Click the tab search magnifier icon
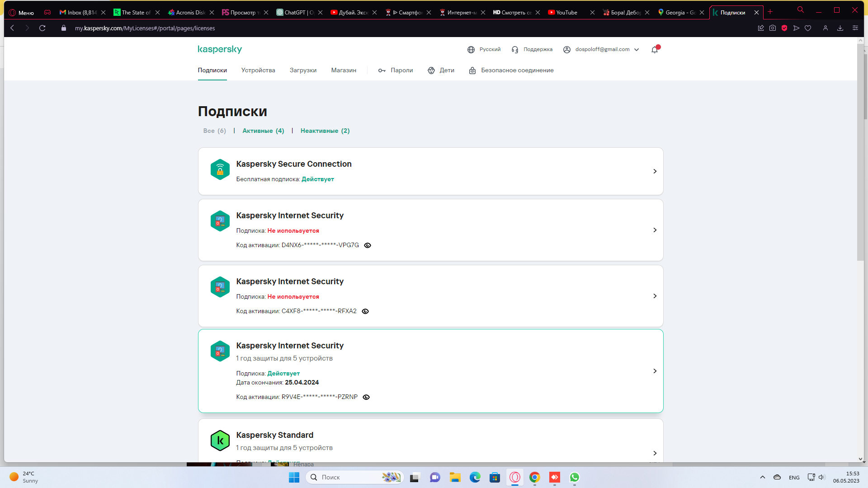868x488 pixels. 801,9
